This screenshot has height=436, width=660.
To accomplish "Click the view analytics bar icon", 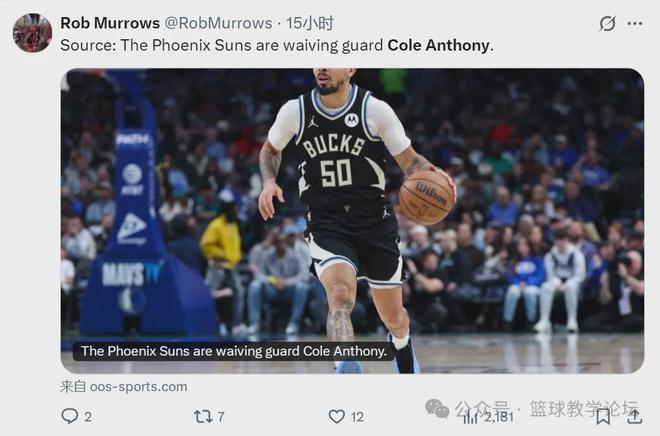I will [x=471, y=416].
